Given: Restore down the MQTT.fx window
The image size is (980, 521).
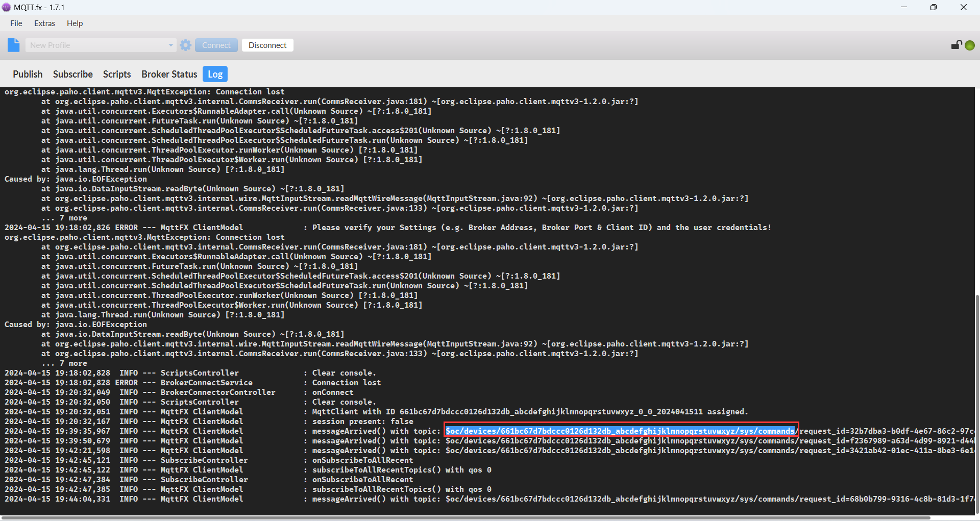Looking at the screenshot, I should pyautogui.click(x=934, y=7).
